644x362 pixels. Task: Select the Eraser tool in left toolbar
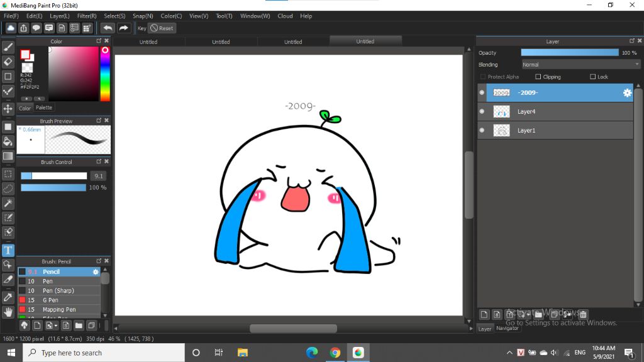[8, 62]
